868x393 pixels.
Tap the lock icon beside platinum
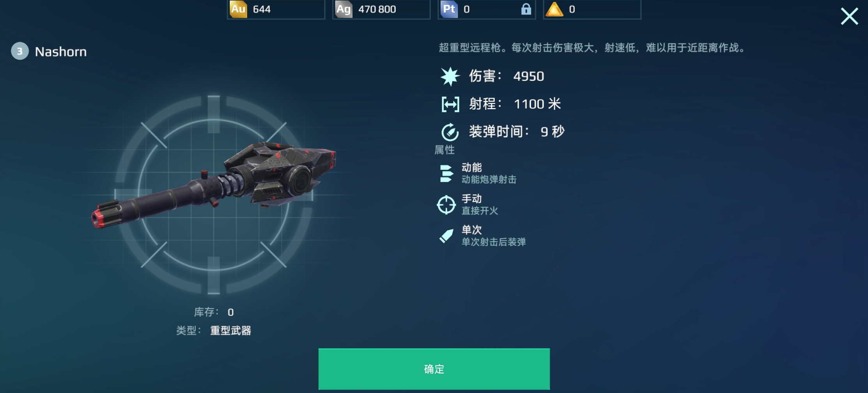click(526, 9)
